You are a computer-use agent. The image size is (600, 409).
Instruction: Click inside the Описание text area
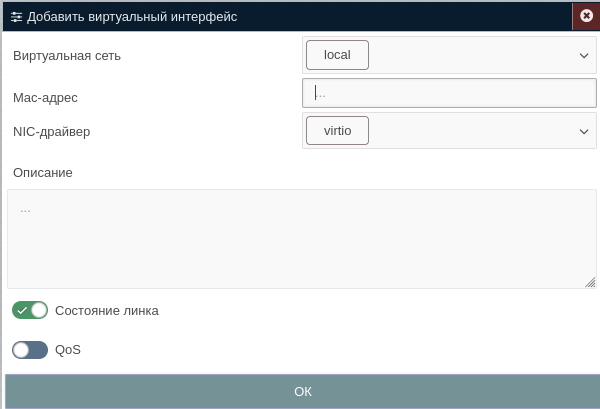302,239
